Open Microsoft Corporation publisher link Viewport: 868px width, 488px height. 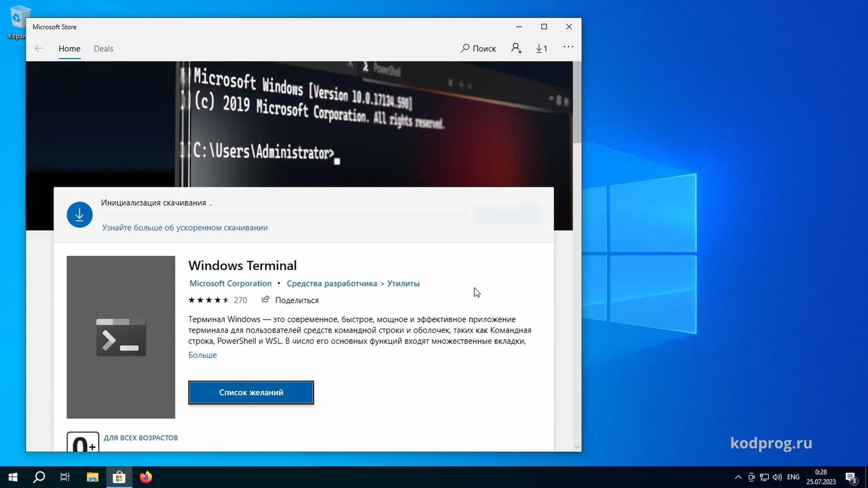(x=231, y=283)
